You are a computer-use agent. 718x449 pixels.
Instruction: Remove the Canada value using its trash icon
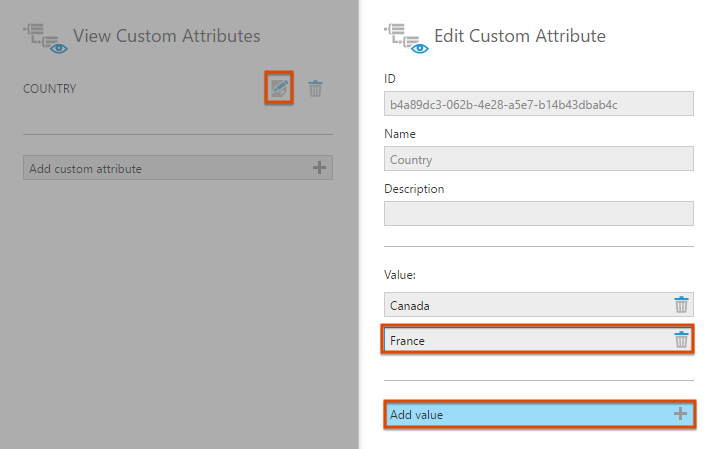tap(681, 304)
